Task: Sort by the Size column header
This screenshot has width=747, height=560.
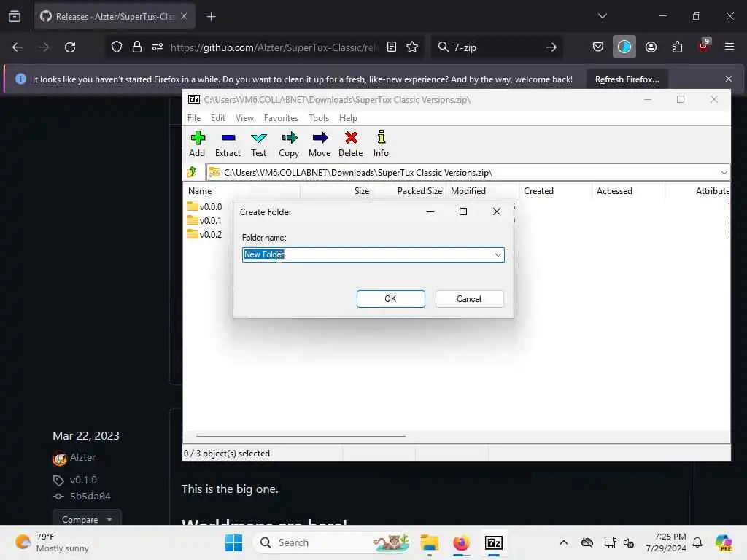Action: (337, 191)
